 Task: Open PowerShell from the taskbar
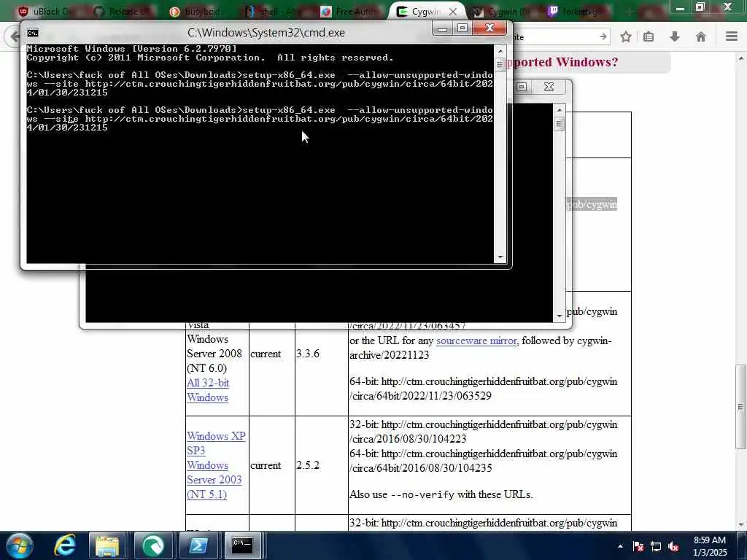tap(197, 545)
